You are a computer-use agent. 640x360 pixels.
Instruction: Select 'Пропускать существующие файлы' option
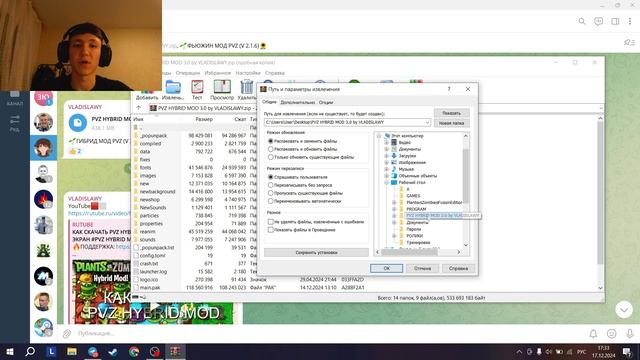270,193
